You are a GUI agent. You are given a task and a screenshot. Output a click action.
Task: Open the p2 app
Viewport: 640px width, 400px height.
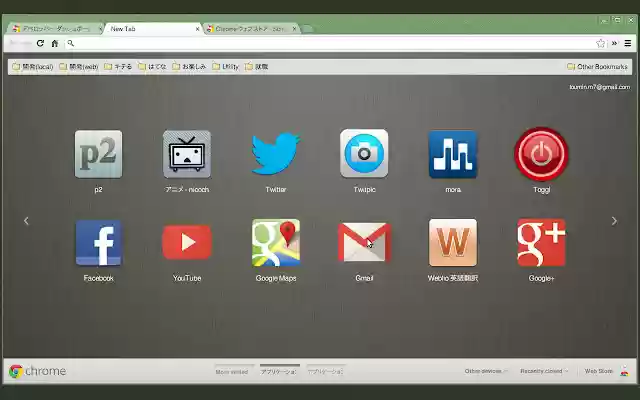point(98,154)
